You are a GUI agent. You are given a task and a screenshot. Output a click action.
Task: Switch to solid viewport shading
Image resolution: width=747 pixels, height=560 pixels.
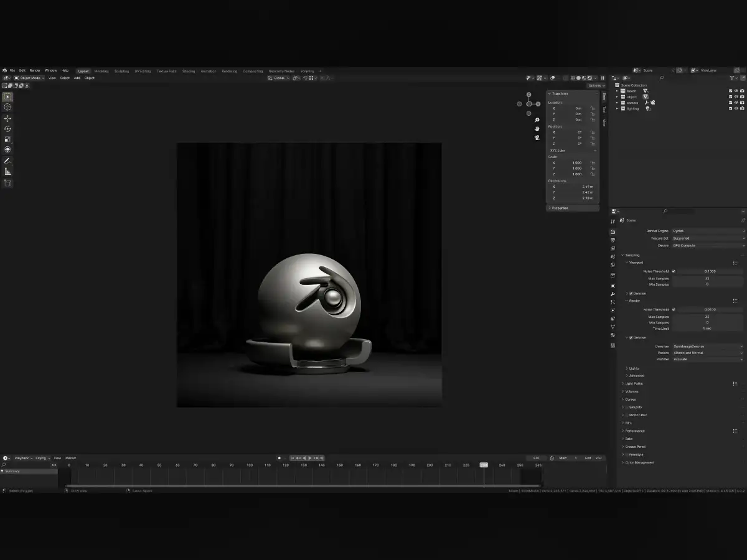[578, 78]
